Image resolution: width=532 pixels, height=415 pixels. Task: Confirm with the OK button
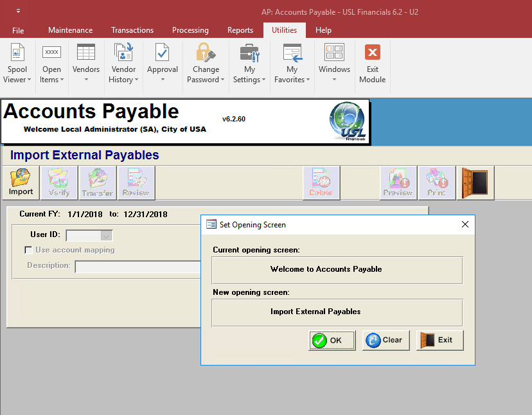tap(332, 340)
